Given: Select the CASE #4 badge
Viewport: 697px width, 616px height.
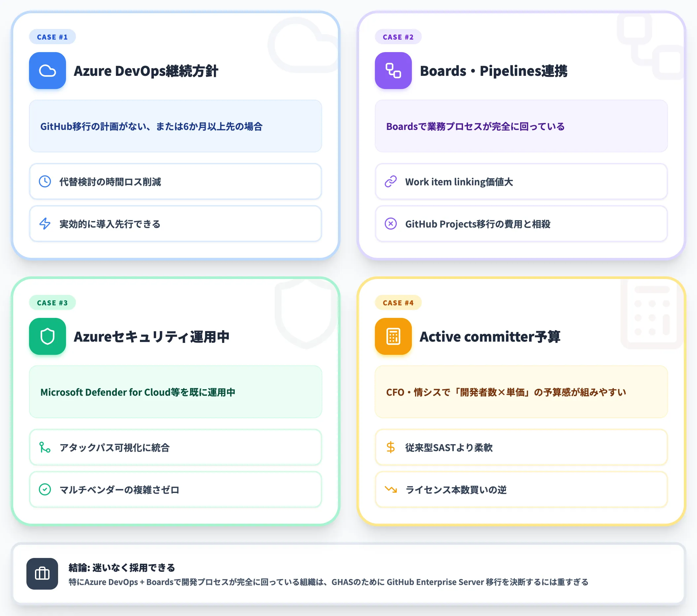Looking at the screenshot, I should (398, 302).
